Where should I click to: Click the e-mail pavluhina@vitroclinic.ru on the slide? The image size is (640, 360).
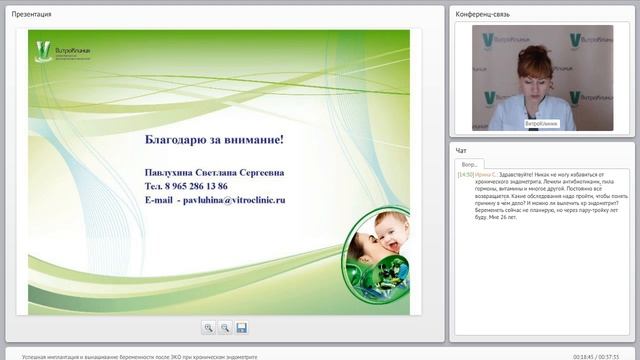[x=234, y=200]
